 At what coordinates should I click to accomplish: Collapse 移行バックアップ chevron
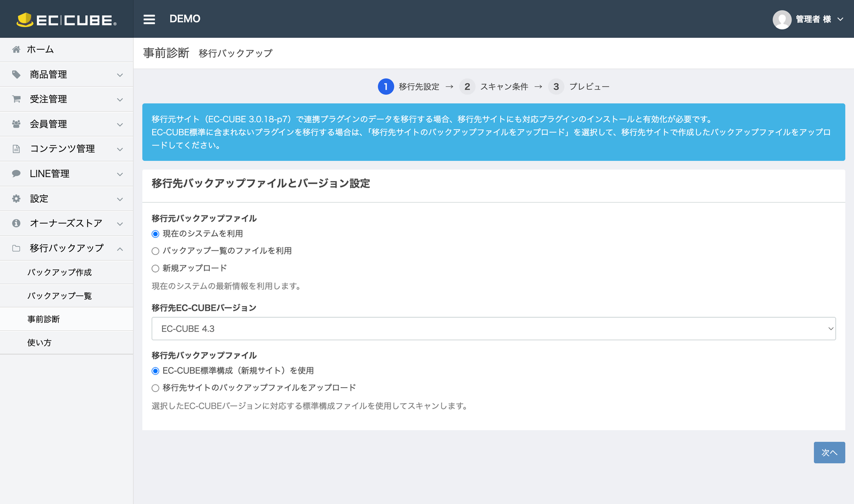coord(120,248)
